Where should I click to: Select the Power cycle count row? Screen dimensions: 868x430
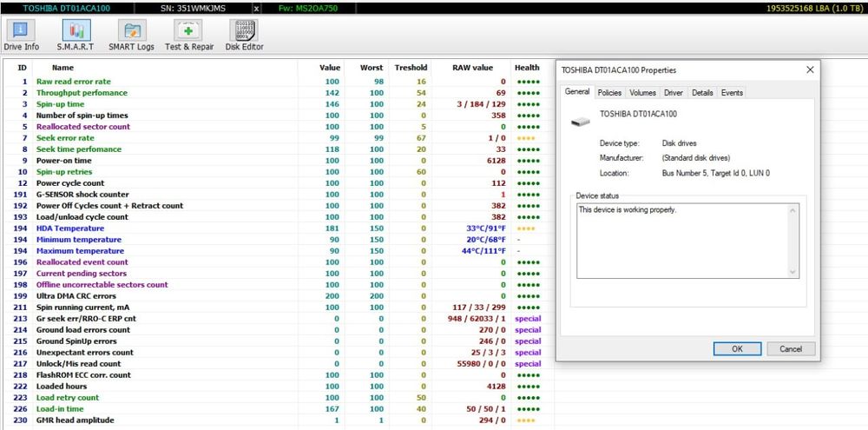click(279, 183)
